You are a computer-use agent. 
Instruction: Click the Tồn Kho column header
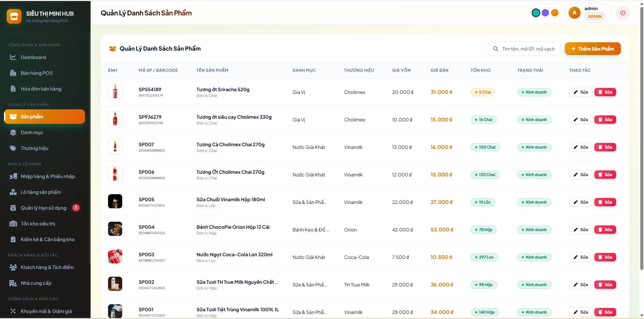(x=480, y=70)
